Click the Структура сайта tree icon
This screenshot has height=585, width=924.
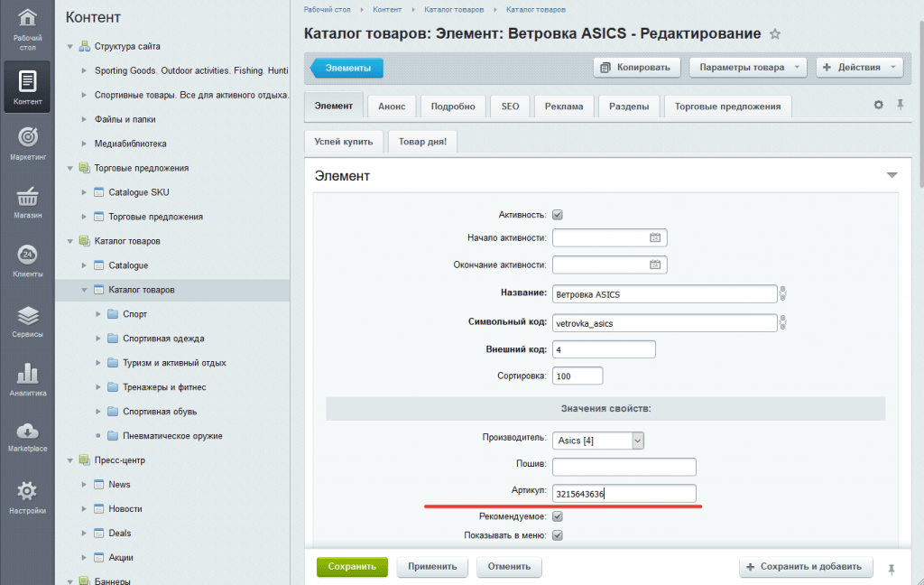pyautogui.click(x=84, y=46)
